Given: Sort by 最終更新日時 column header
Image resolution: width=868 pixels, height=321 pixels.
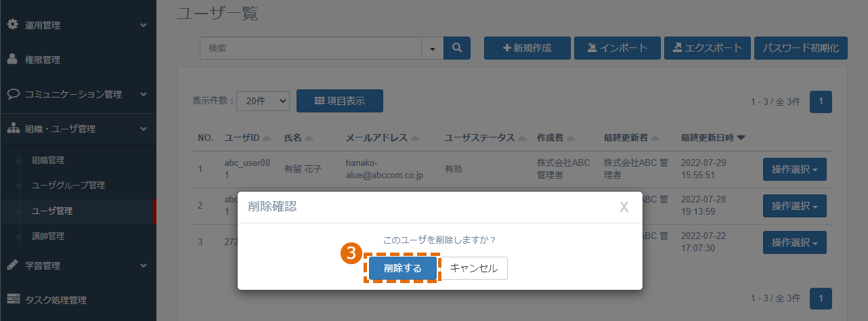Looking at the screenshot, I should point(713,137).
